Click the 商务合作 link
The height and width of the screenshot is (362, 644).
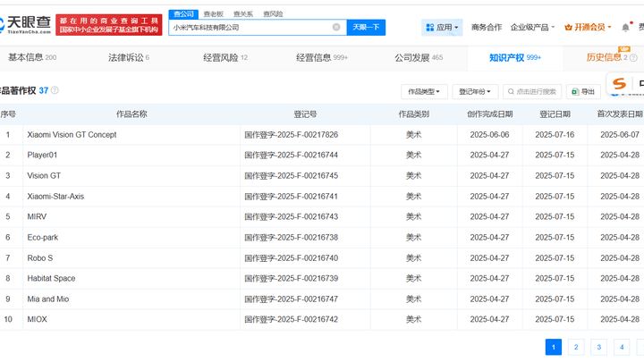point(487,28)
